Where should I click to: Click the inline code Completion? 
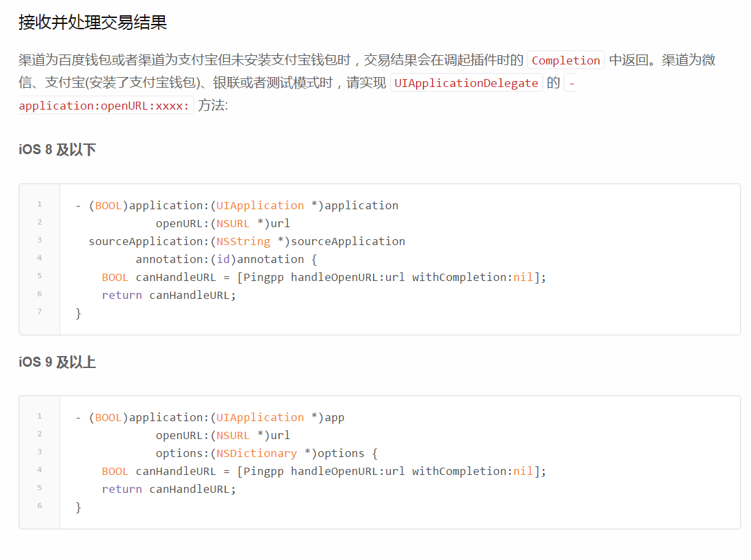566,60
